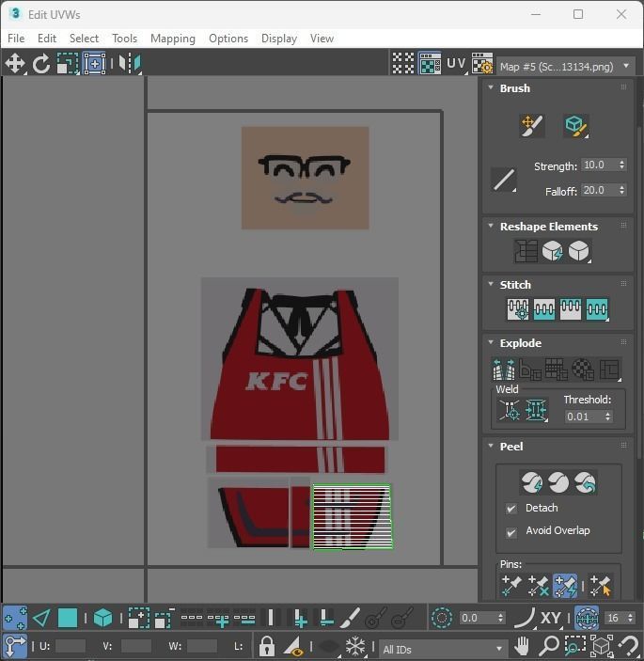The width and height of the screenshot is (644, 661).
Task: Click the Flatten custom icon
Action: (609, 370)
